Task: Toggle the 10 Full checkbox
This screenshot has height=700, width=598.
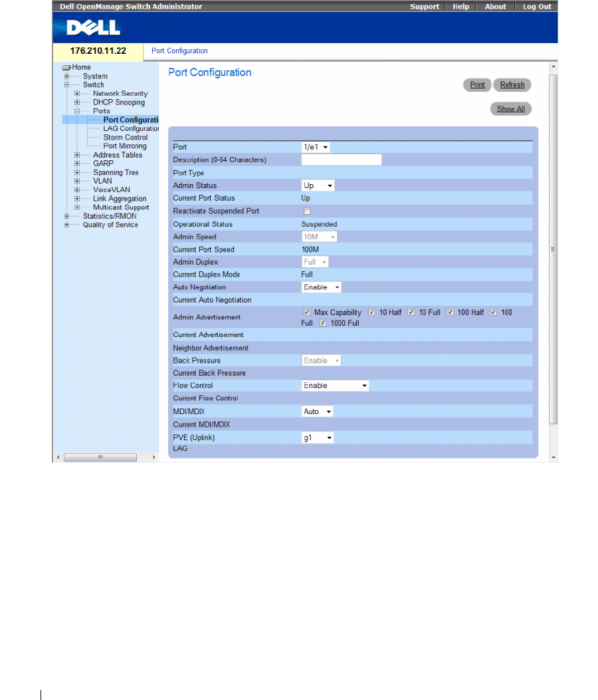Action: click(411, 312)
